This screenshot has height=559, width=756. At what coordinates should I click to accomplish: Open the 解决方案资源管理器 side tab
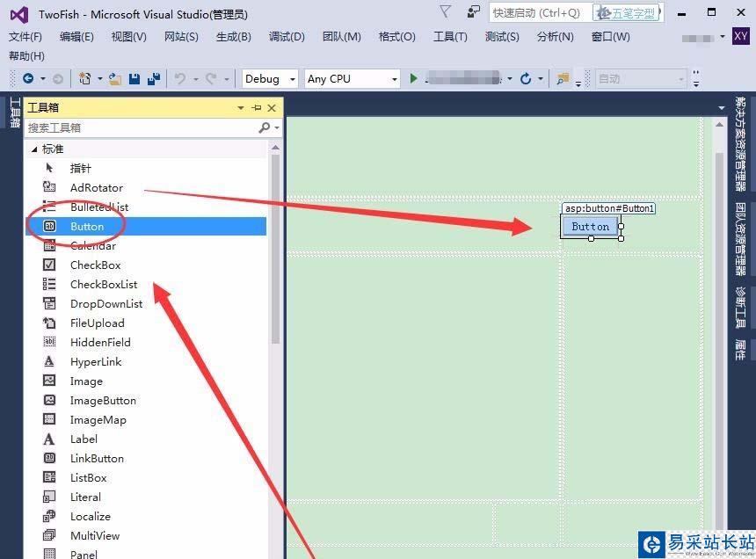tap(740, 143)
